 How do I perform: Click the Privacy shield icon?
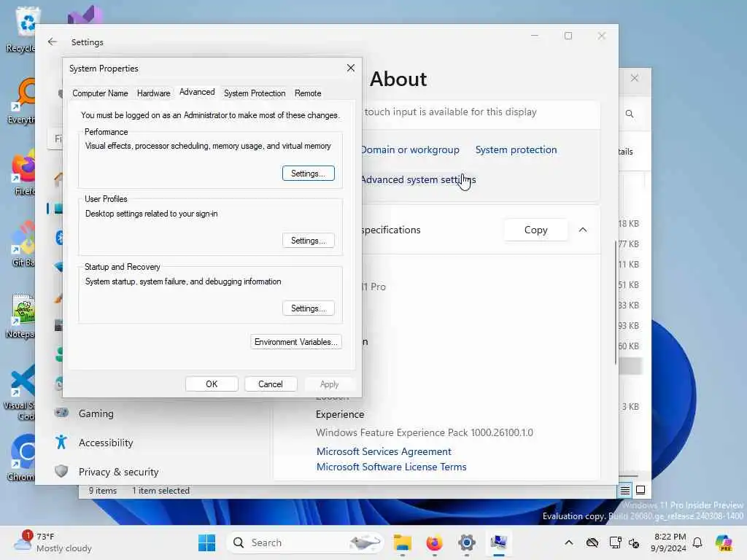tap(61, 472)
